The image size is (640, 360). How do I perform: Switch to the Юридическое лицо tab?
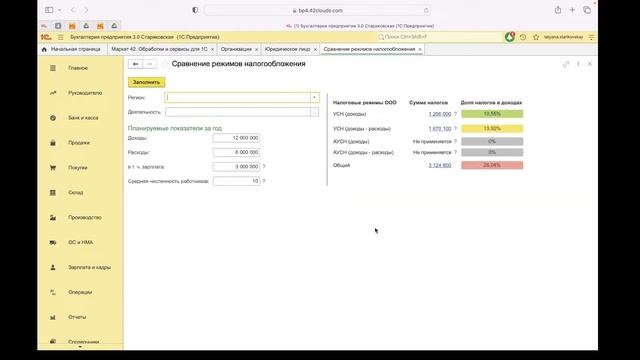(x=287, y=49)
